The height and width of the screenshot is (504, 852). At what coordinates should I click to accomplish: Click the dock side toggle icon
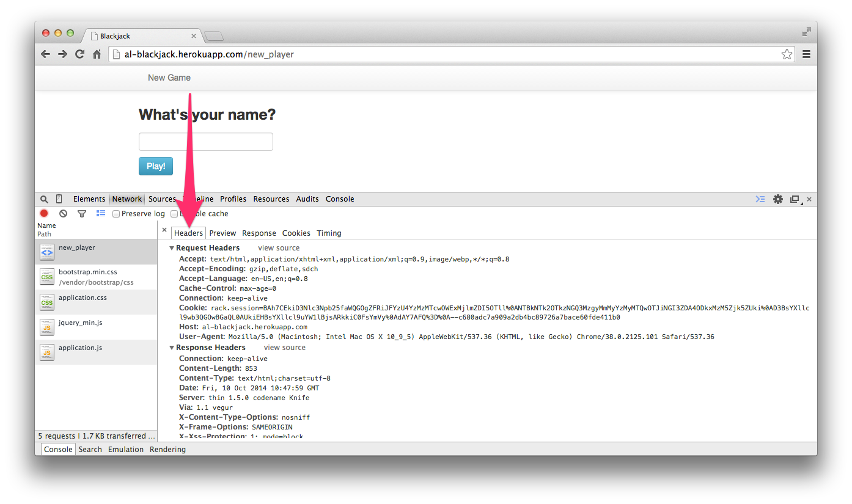click(795, 199)
